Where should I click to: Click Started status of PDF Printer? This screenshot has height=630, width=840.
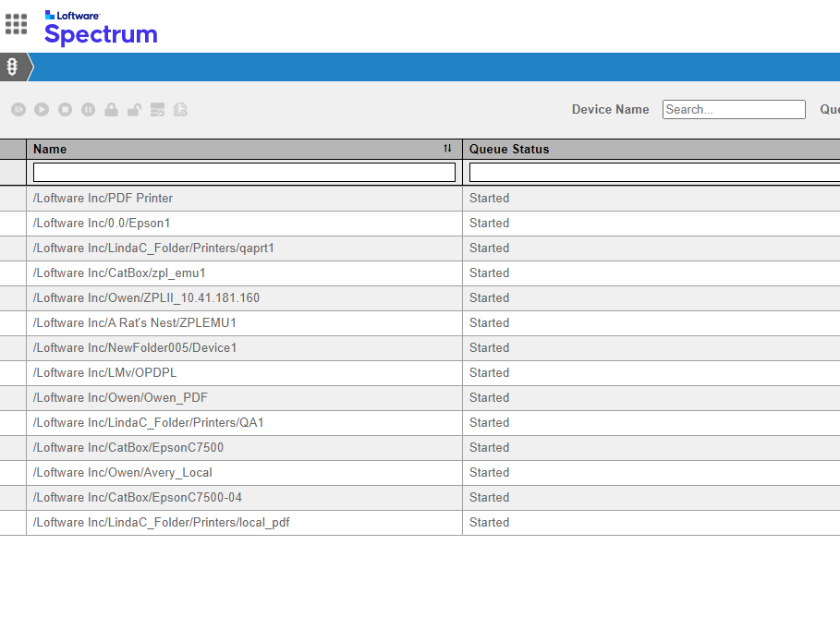point(489,199)
